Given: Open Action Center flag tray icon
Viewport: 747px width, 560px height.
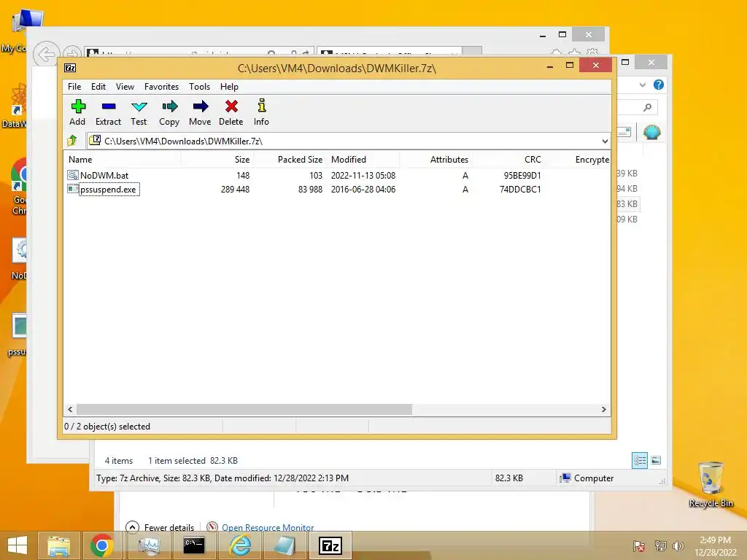Looking at the screenshot, I should click(639, 545).
